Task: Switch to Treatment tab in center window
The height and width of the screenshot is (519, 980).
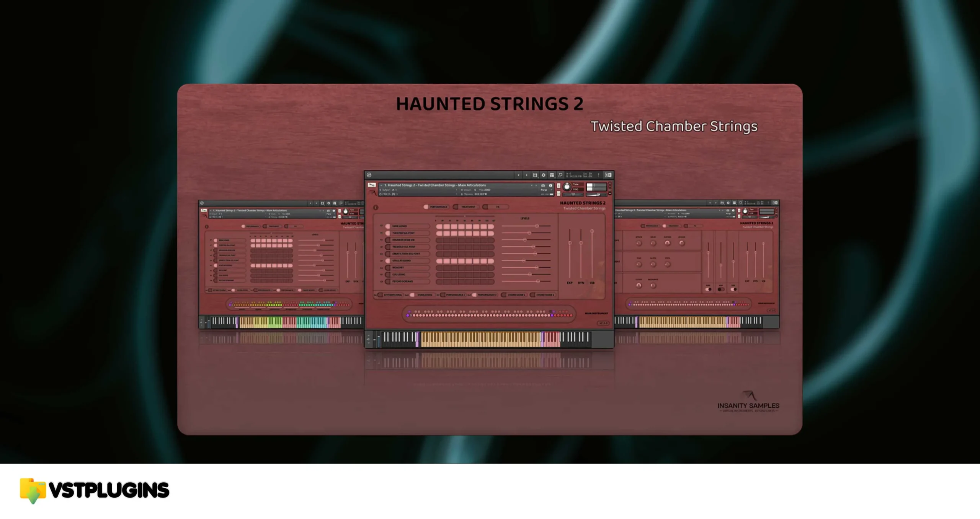Action: [x=466, y=207]
